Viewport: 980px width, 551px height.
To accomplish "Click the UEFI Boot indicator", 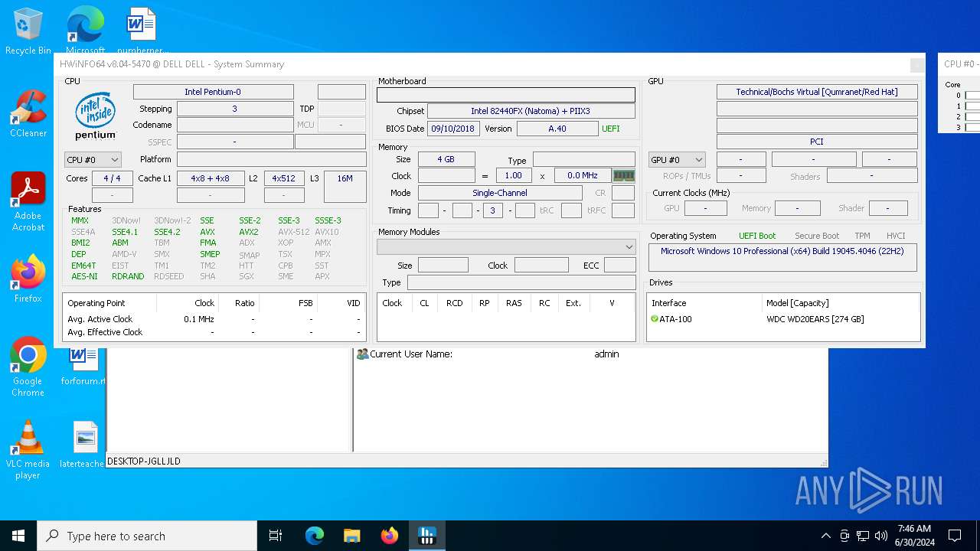I will click(x=756, y=236).
